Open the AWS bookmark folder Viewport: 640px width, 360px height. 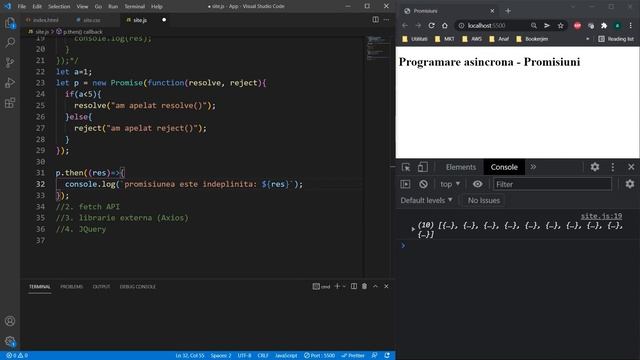point(472,39)
